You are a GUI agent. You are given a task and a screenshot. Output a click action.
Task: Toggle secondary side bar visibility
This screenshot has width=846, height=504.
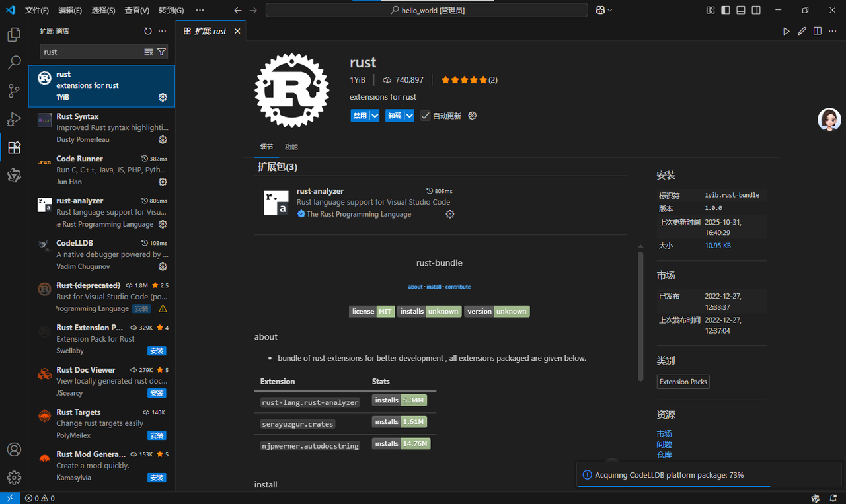click(756, 10)
